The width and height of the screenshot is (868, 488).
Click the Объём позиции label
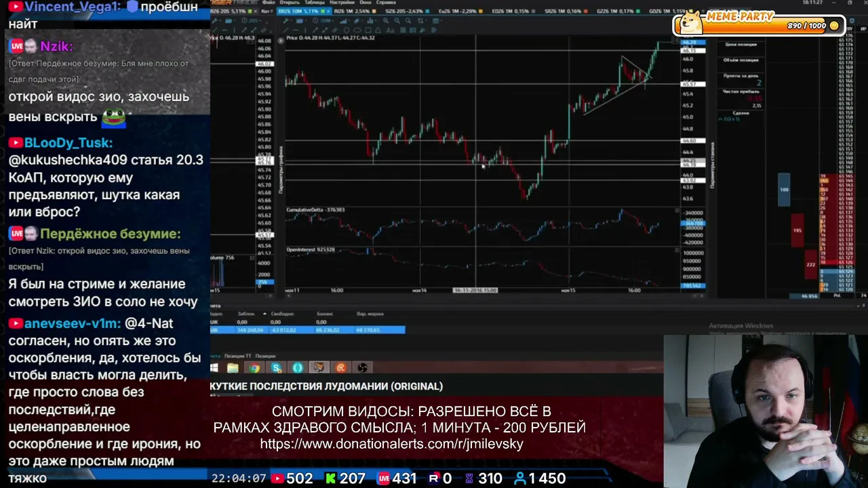741,60
